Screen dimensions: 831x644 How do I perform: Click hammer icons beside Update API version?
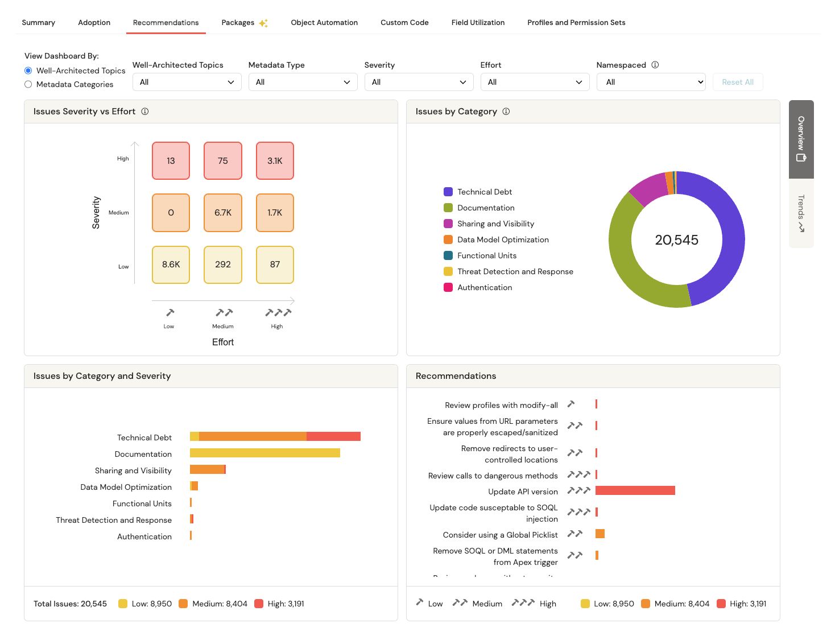578,490
